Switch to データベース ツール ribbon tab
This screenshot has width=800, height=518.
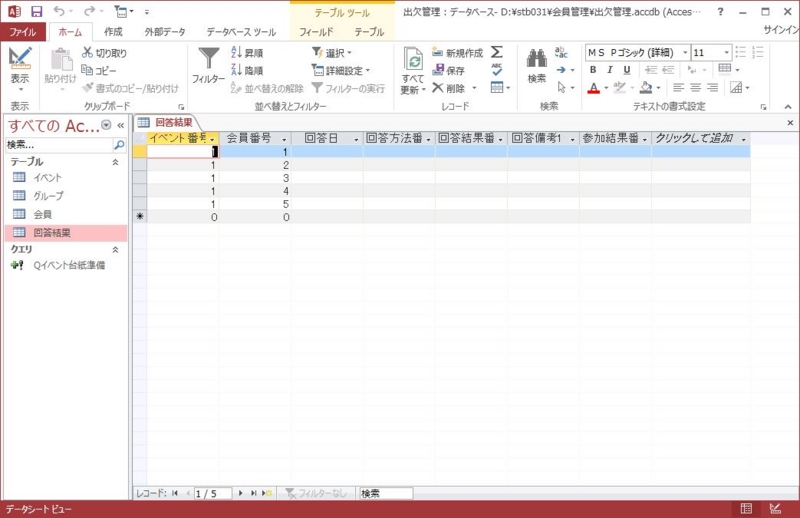241,32
